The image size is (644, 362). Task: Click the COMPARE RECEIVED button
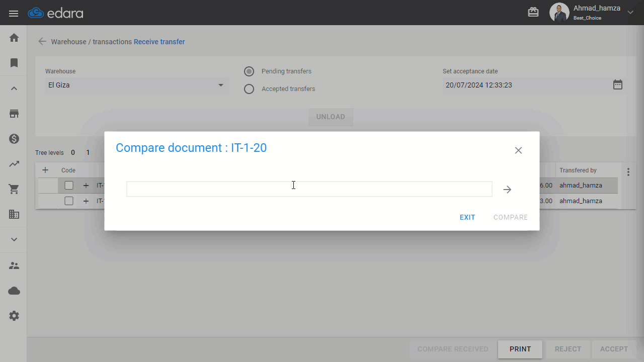point(453,349)
